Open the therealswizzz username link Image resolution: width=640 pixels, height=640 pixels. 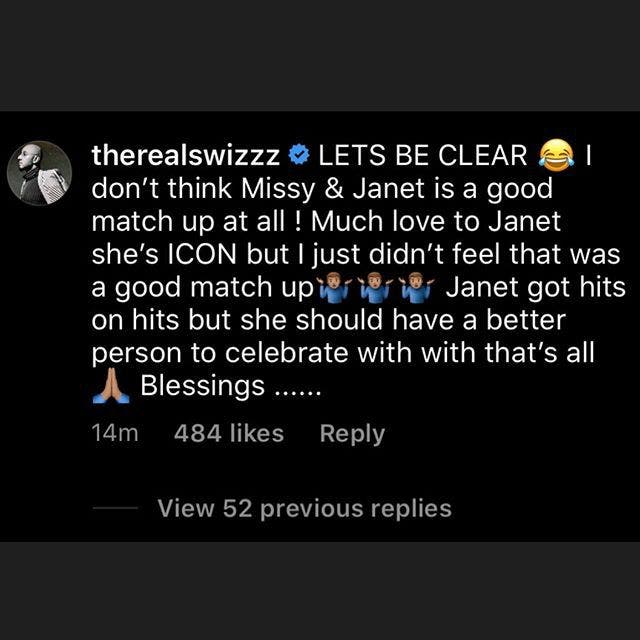(186, 156)
